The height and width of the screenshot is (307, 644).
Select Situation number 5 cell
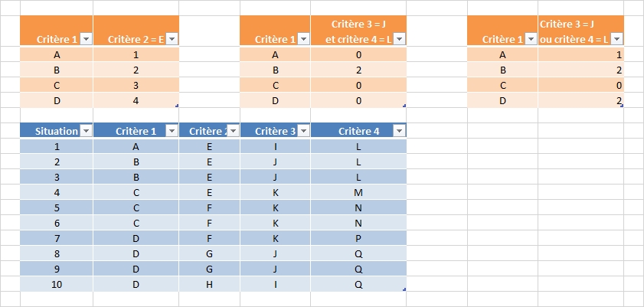click(x=57, y=207)
